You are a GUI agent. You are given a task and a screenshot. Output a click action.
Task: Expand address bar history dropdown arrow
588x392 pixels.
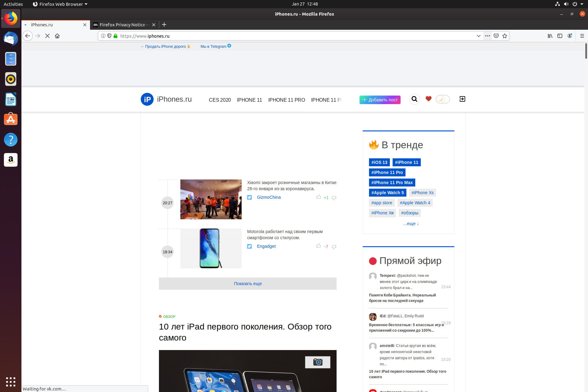(x=478, y=36)
